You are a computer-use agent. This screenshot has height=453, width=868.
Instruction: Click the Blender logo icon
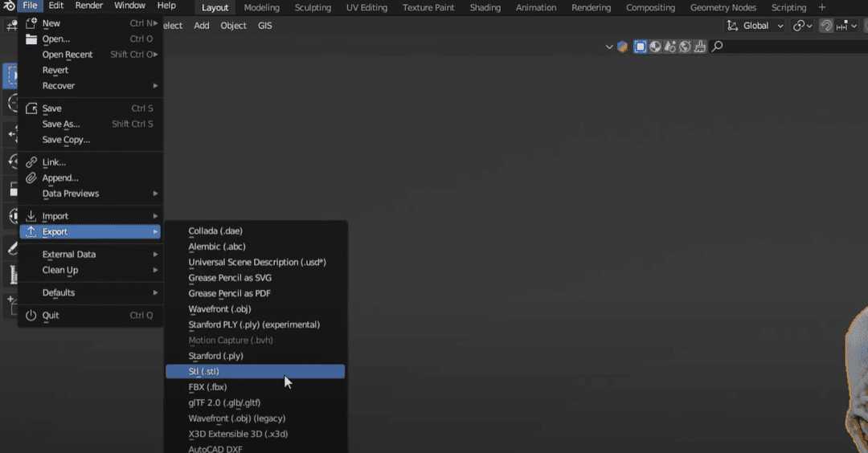point(9,6)
